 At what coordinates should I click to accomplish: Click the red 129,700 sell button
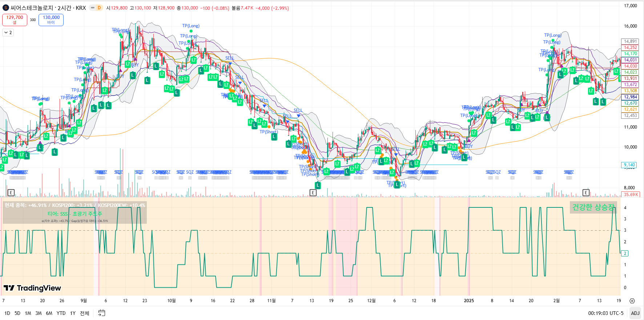click(x=15, y=20)
